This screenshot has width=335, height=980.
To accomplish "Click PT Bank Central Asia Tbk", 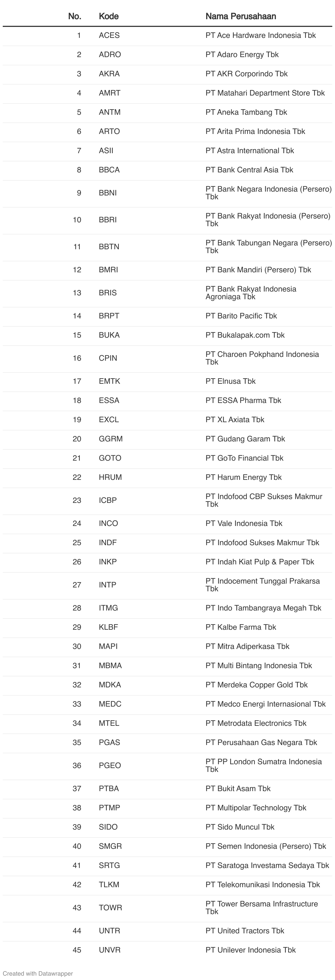I will pos(249,170).
